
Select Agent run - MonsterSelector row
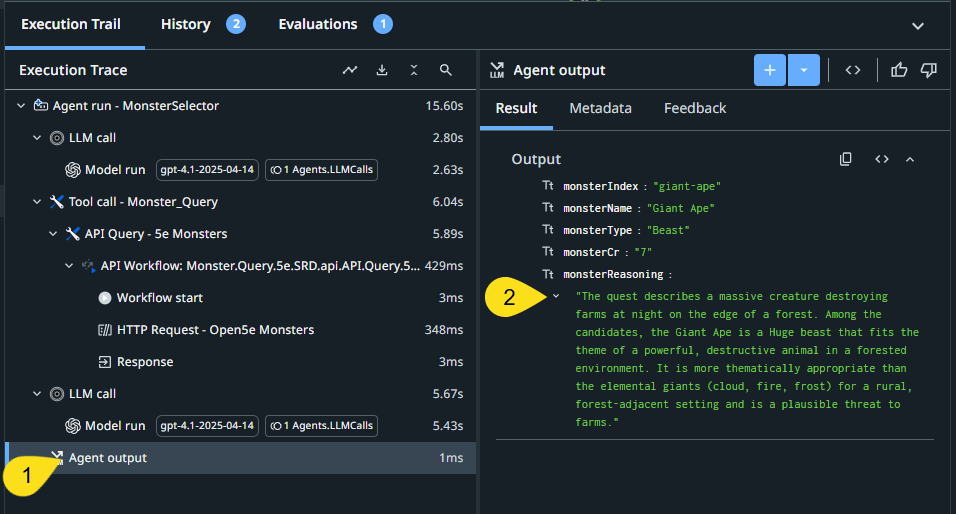240,105
